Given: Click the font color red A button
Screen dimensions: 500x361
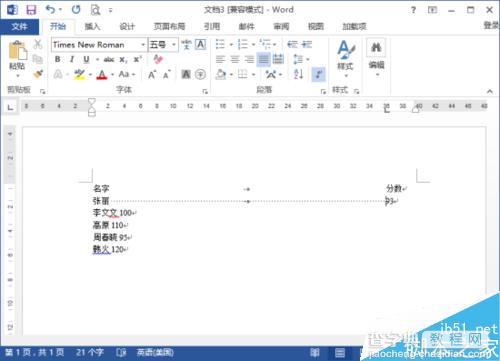Looking at the screenshot, I should (102, 74).
